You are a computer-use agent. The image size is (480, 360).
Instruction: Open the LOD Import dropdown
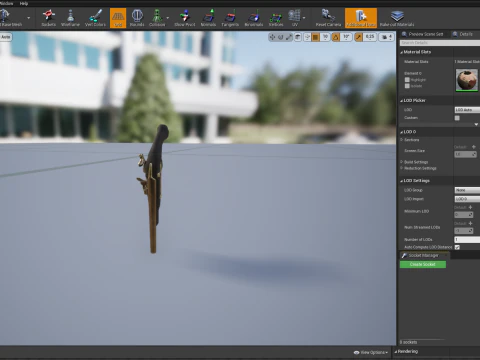pyautogui.click(x=467, y=199)
